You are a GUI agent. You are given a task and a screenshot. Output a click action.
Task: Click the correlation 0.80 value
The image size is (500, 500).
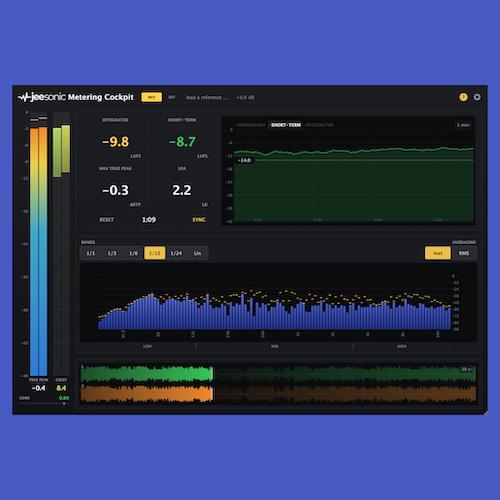click(64, 398)
